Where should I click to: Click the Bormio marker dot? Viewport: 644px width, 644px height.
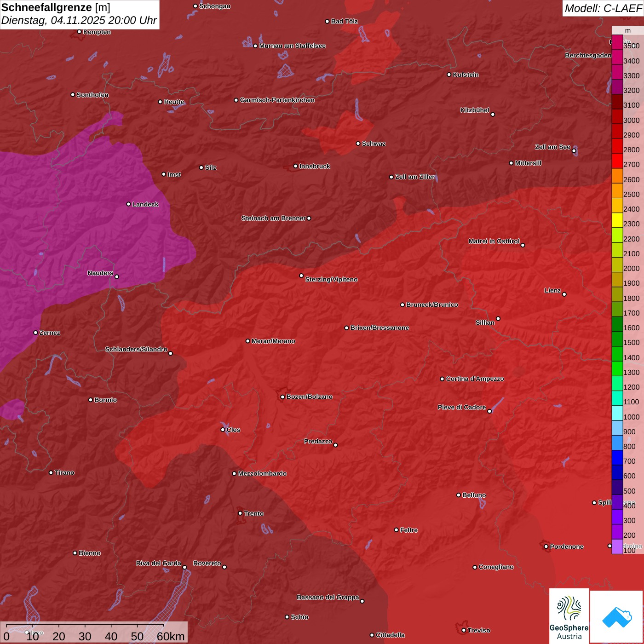tap(91, 400)
